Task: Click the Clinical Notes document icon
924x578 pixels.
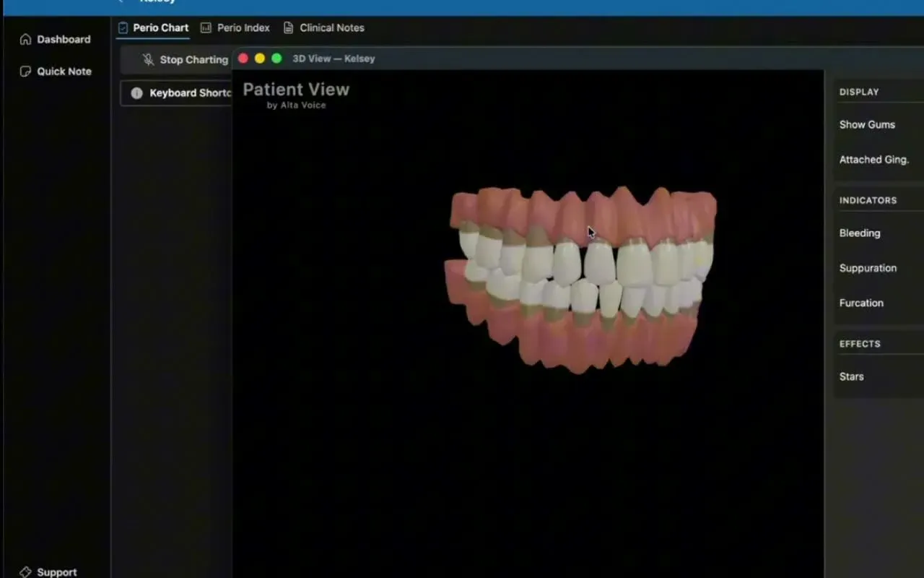Action: (288, 27)
